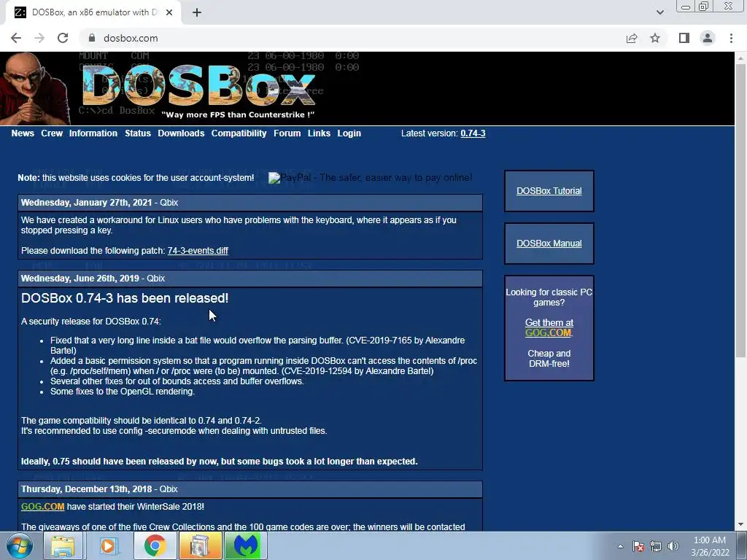
Task: Go to the Downloads page
Action: tap(181, 133)
